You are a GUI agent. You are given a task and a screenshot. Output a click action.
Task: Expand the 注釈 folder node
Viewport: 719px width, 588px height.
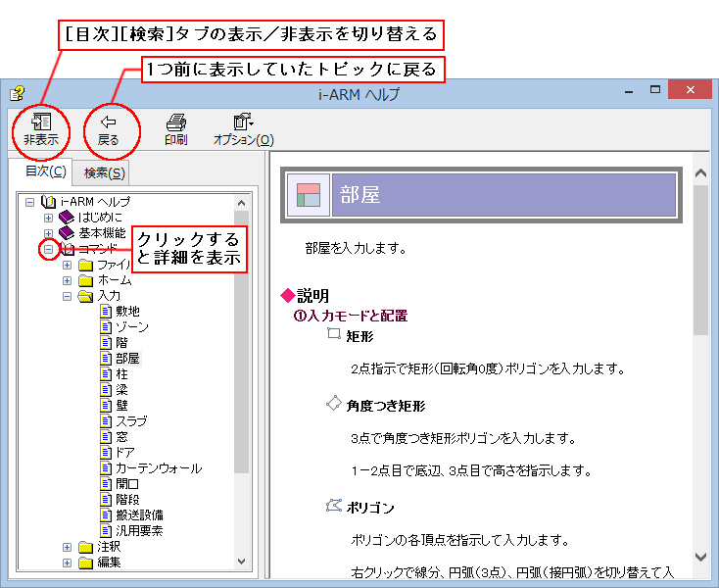[67, 547]
